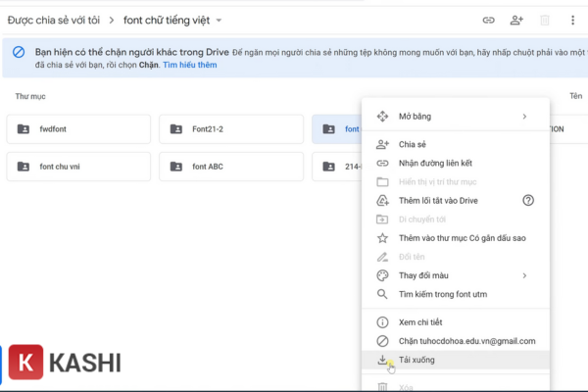The width and height of the screenshot is (588, 392).
Task: Expand the 'Thay đổi màu' submenu arrow
Action: 524,275
